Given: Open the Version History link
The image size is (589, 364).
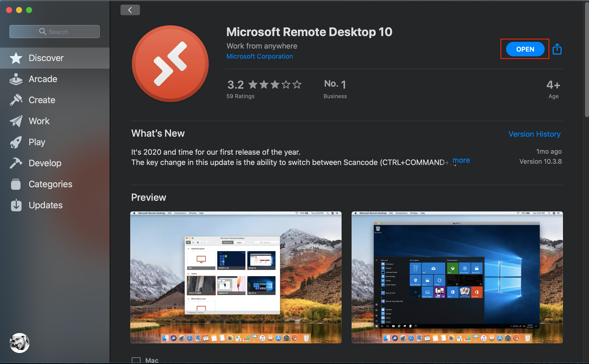Looking at the screenshot, I should click(534, 134).
